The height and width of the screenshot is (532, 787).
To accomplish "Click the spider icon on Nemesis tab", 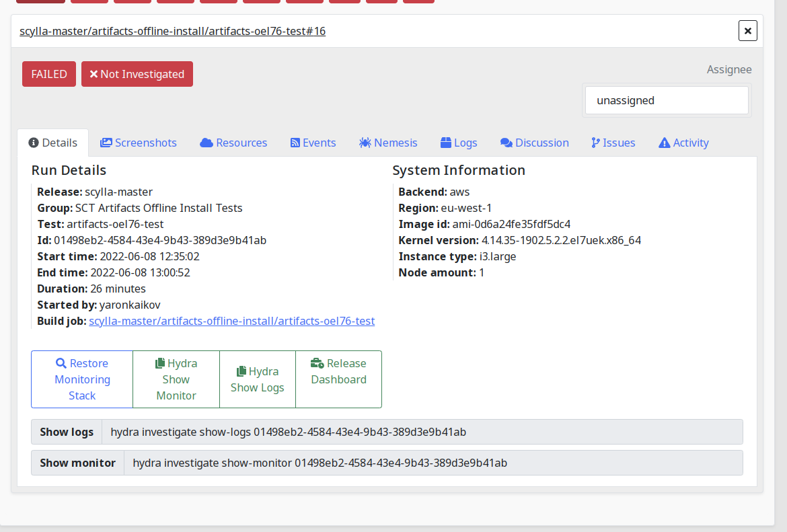I will [x=365, y=143].
